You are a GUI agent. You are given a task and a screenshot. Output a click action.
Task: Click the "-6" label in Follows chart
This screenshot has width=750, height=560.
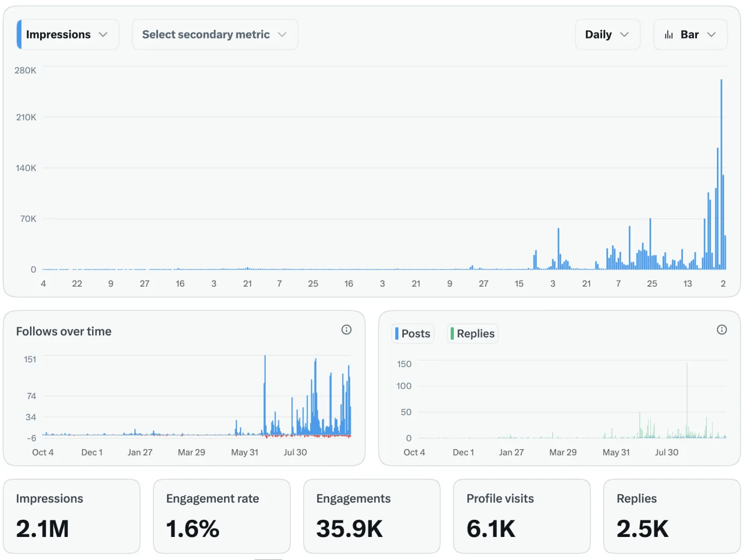[31, 438]
